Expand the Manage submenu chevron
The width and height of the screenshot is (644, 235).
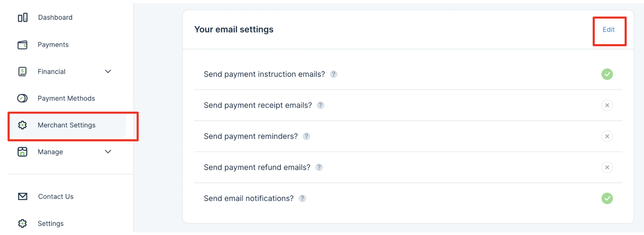[108, 152]
